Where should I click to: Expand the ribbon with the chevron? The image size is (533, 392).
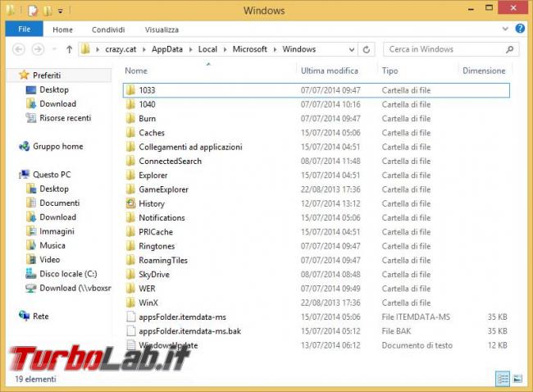505,29
